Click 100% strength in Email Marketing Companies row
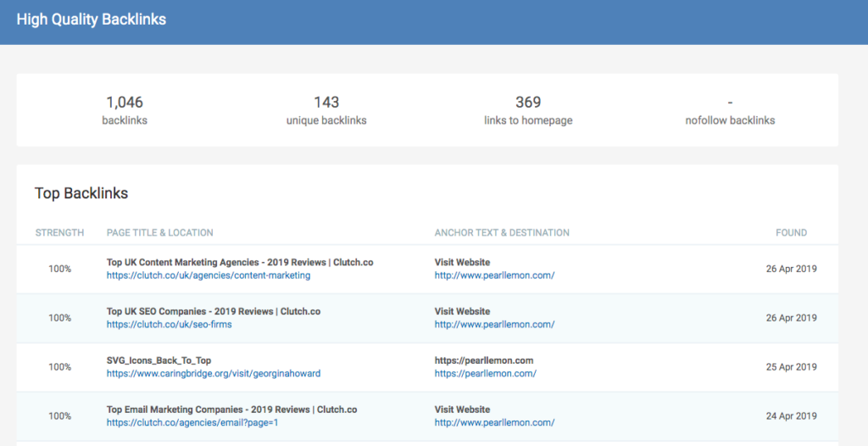The height and width of the screenshot is (446, 868). [x=60, y=416]
